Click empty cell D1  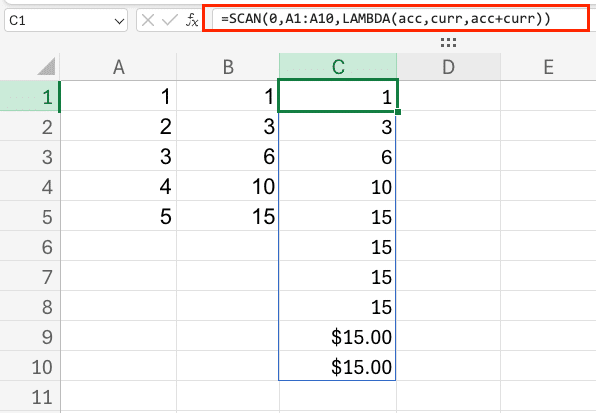click(449, 96)
